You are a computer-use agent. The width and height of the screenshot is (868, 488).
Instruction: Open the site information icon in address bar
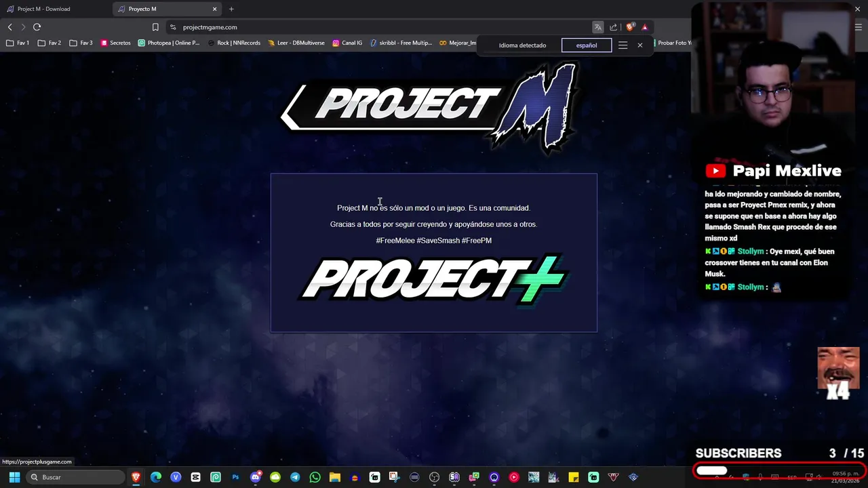[173, 27]
